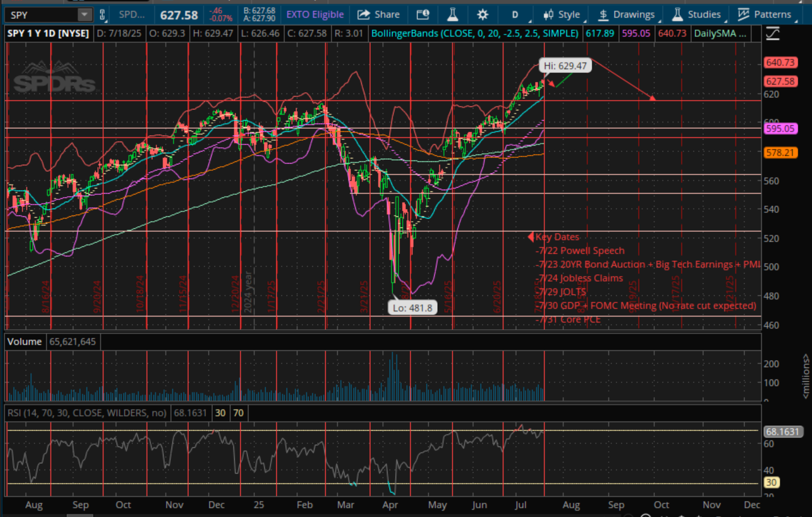The height and width of the screenshot is (517, 812).
Task: Click the EXTO Eligible link
Action: click(315, 14)
